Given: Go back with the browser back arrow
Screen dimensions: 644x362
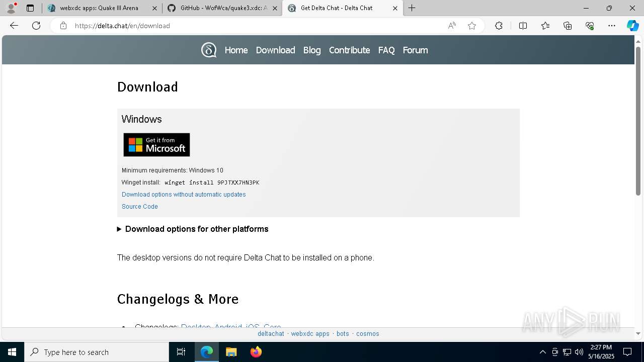Looking at the screenshot, I should click(14, 26).
